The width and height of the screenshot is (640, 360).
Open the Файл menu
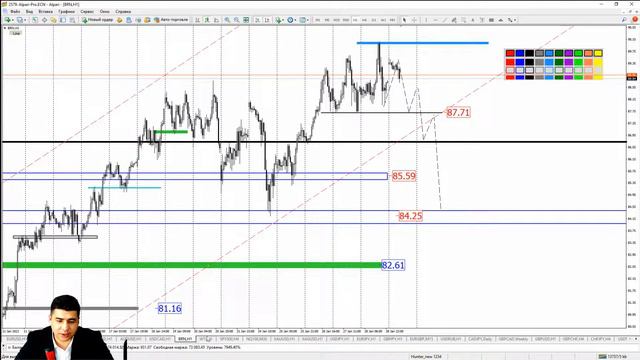15,11
